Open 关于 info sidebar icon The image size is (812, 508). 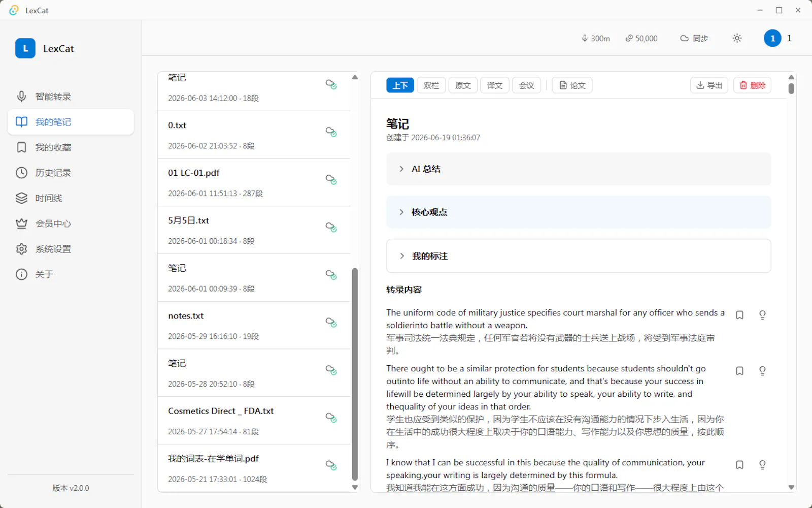click(x=21, y=274)
